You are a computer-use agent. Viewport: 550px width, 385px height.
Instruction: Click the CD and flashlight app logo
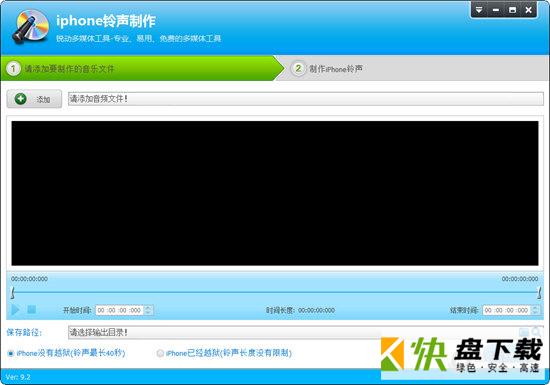31,27
